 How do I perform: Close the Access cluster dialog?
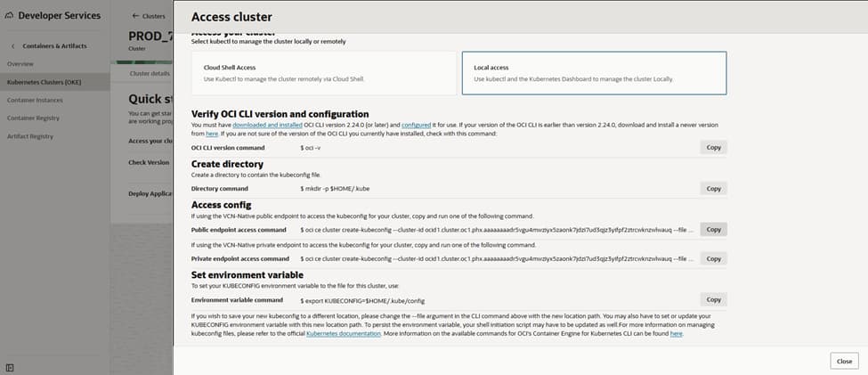[x=844, y=360]
